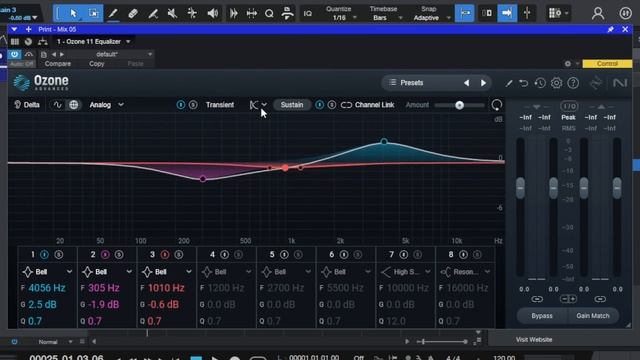
Task: Open Ozone help question mark
Action: 573,83
